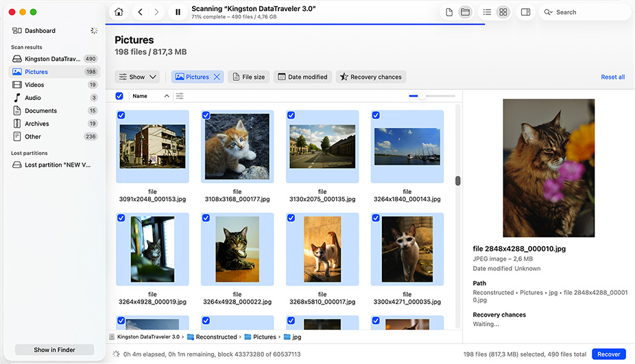Open column options sliders icon
The height and width of the screenshot is (364, 635).
(x=180, y=96)
